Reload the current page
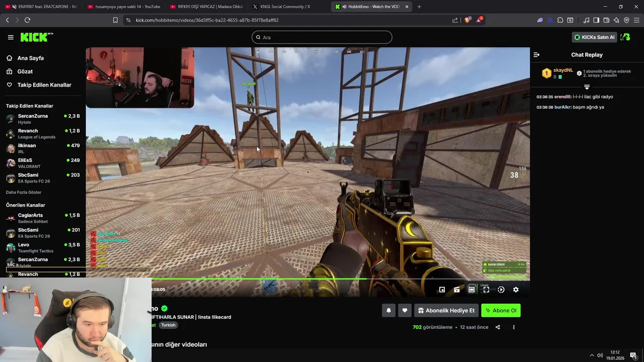Screen dimensions: 644x362 pos(27,20)
